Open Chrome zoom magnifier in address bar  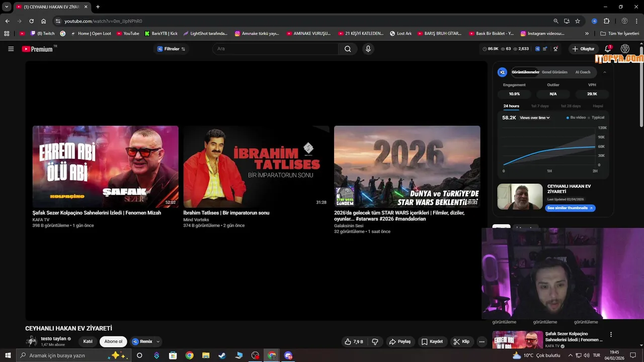tap(555, 21)
